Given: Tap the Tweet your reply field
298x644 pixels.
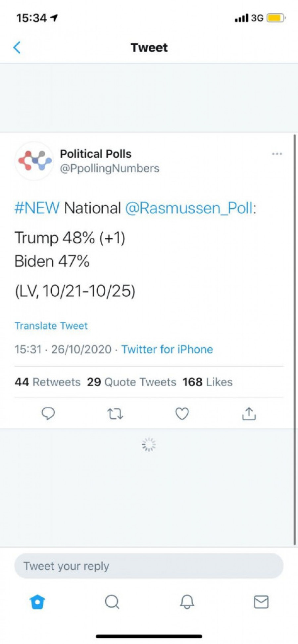Looking at the screenshot, I should 149,566.
